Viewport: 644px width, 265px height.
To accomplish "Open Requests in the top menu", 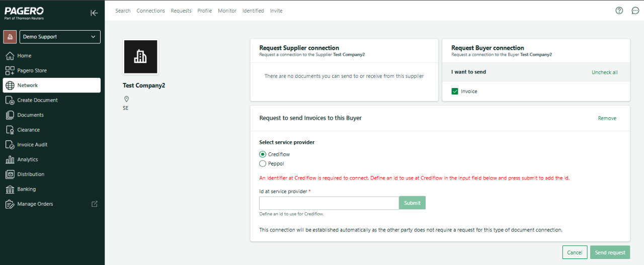I will (x=181, y=11).
